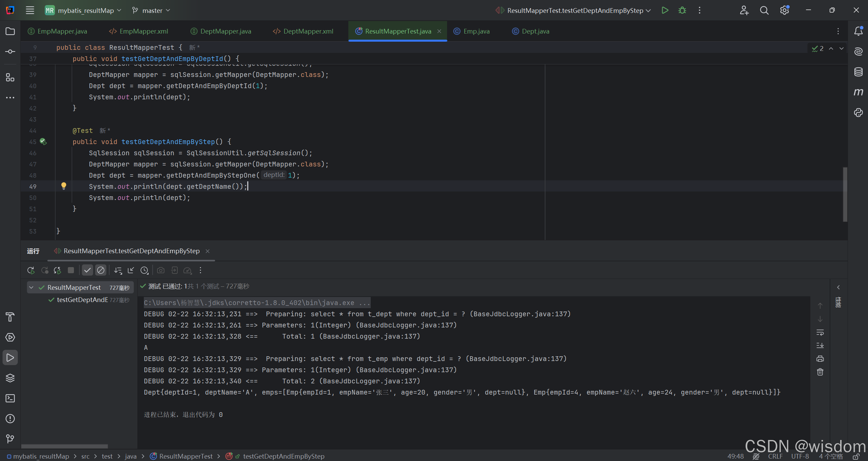
Task: Switch to Dept.java tab
Action: point(531,31)
